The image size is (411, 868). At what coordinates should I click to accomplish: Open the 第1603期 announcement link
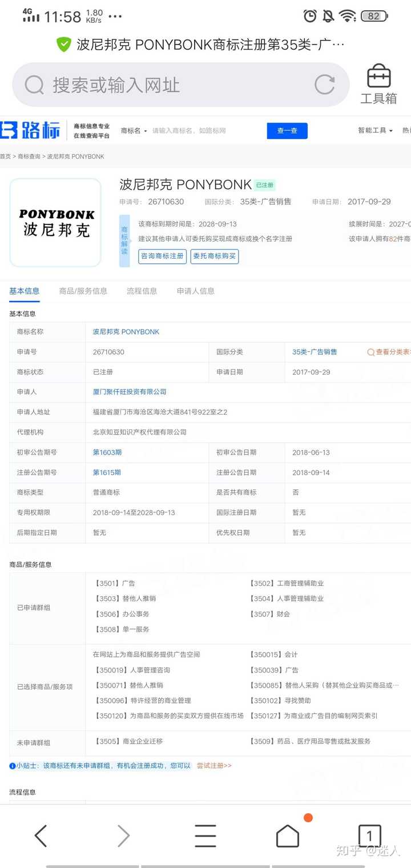pyautogui.click(x=107, y=452)
